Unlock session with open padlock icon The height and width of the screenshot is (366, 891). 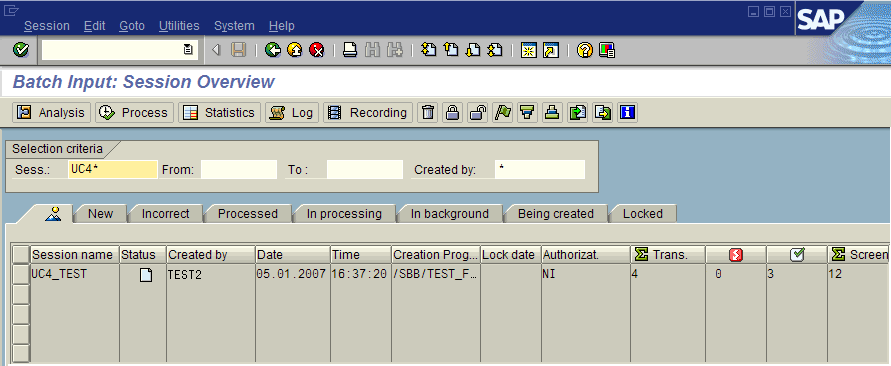pyautogui.click(x=477, y=113)
